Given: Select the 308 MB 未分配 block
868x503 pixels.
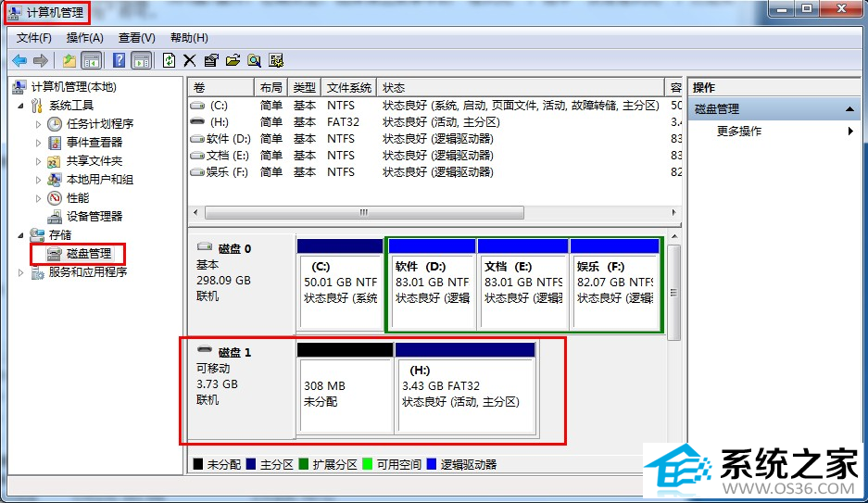Looking at the screenshot, I should [x=345, y=388].
